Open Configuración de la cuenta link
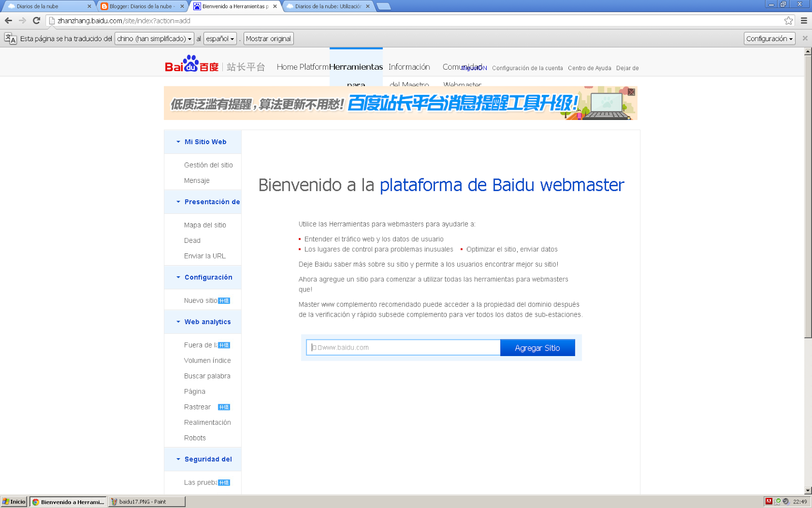Viewport: 812px width, 508px height. (527, 68)
